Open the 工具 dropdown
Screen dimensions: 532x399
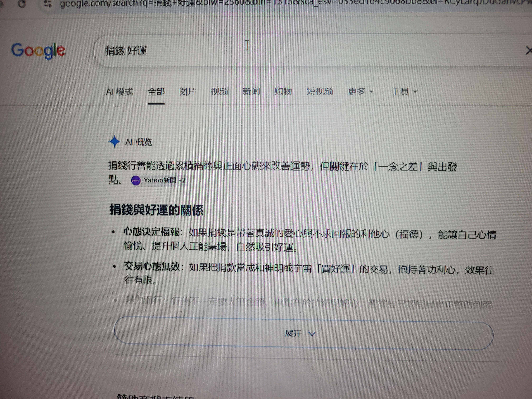pos(404,92)
